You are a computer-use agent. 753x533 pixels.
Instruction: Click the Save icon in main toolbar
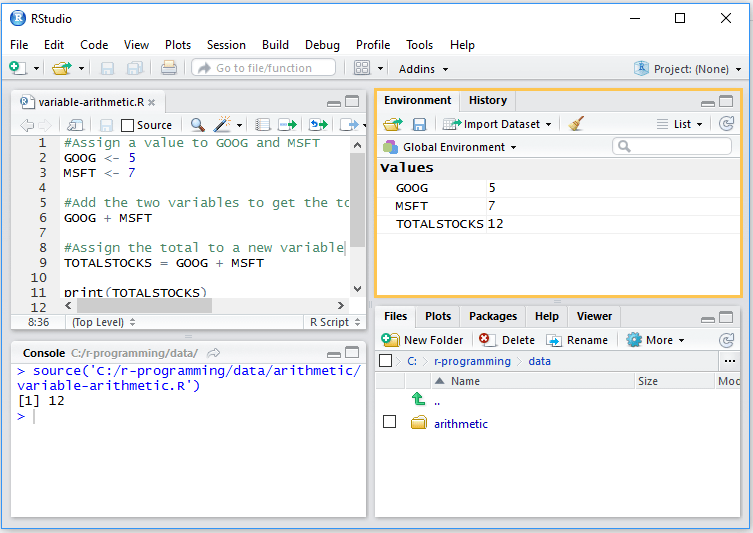point(107,69)
